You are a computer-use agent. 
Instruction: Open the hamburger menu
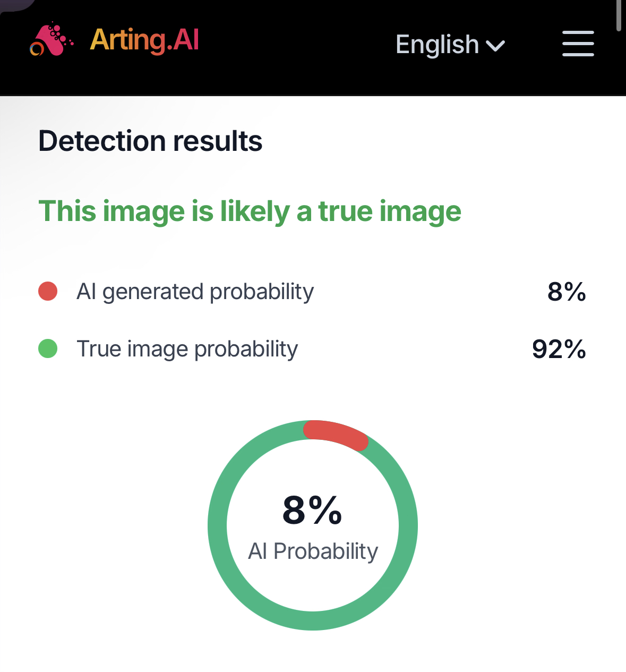point(578,44)
